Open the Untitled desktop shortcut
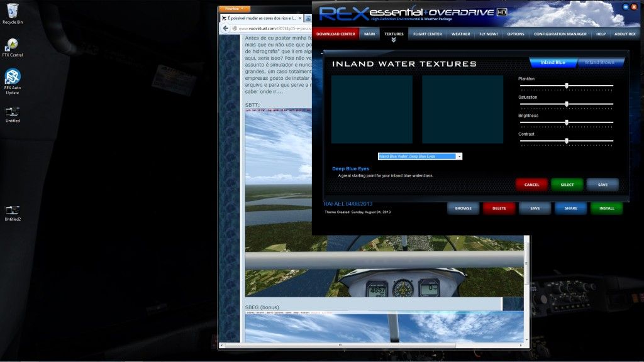Screen dimensions: 644x362 click(13, 114)
